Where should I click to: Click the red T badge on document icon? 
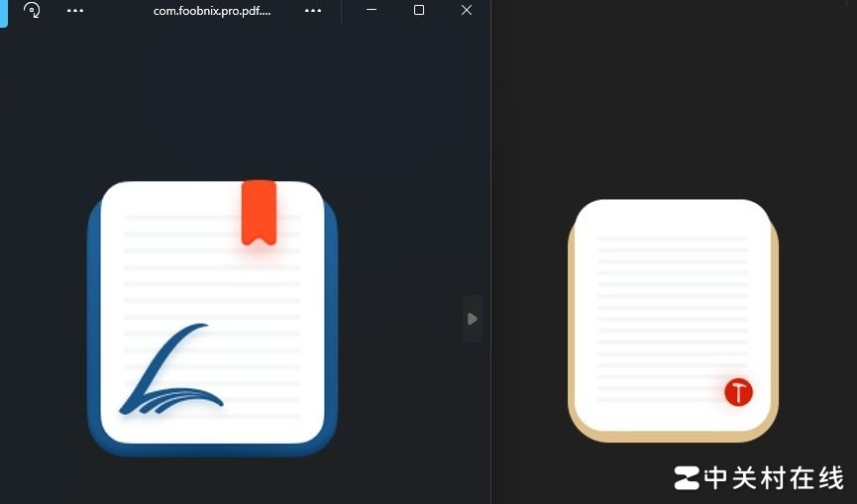pyautogui.click(x=738, y=392)
